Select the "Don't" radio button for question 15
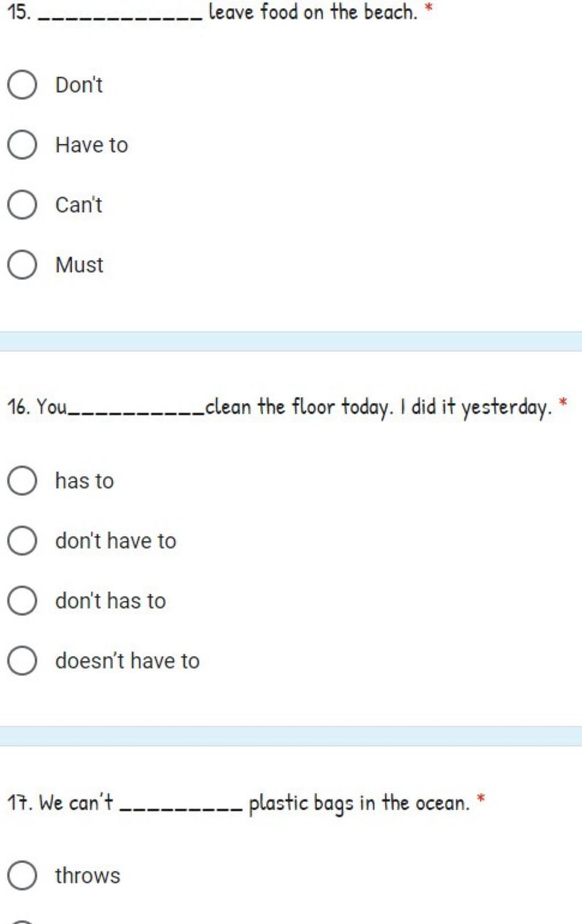 pyautogui.click(x=22, y=85)
